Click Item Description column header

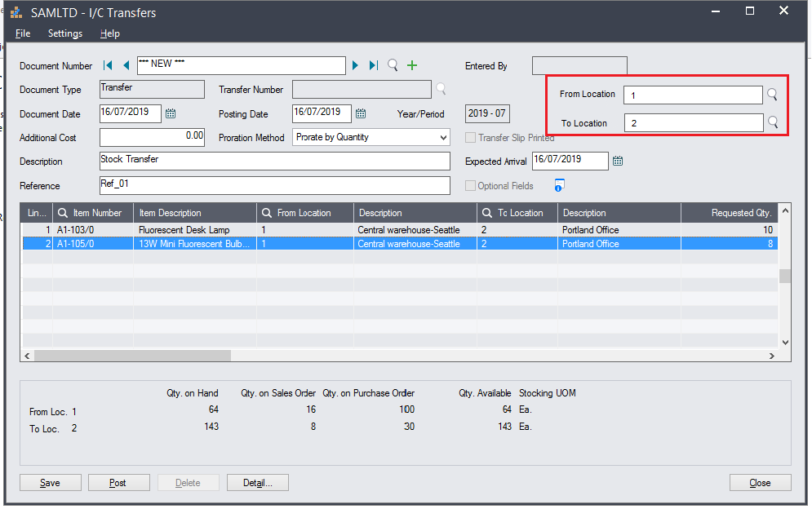pyautogui.click(x=195, y=213)
